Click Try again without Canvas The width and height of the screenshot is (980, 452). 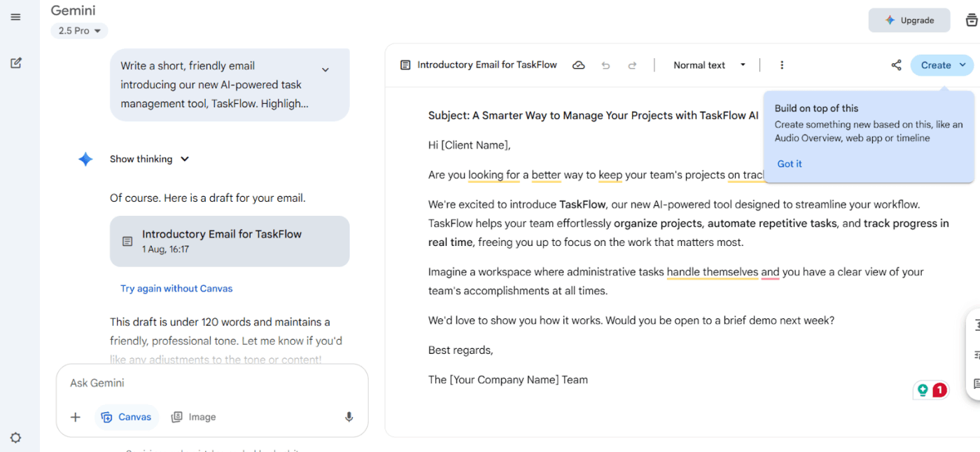[176, 288]
